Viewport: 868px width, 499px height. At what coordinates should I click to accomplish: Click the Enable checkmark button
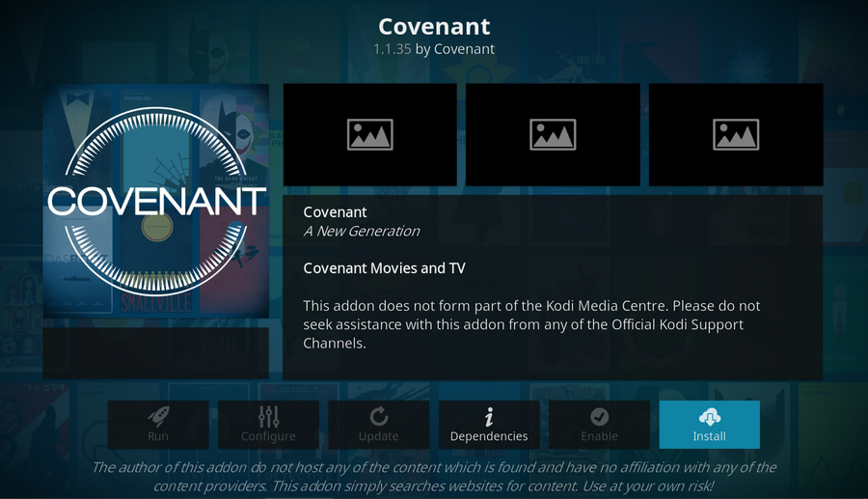pyautogui.click(x=599, y=425)
